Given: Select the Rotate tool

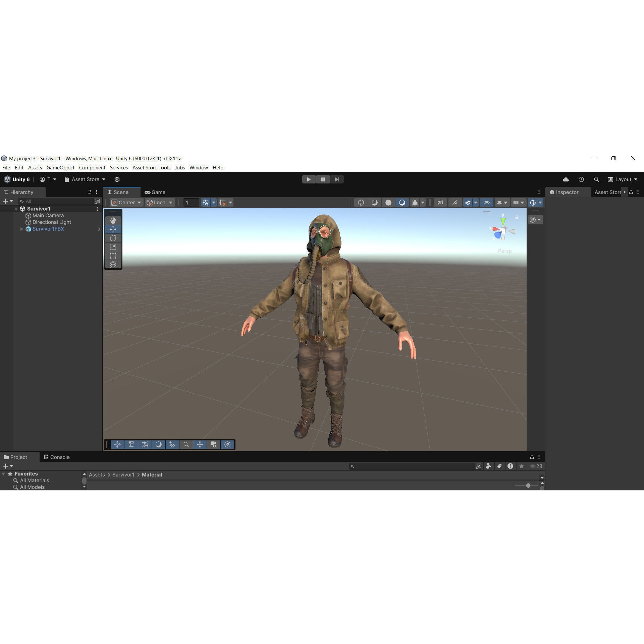Looking at the screenshot, I should 113,238.
